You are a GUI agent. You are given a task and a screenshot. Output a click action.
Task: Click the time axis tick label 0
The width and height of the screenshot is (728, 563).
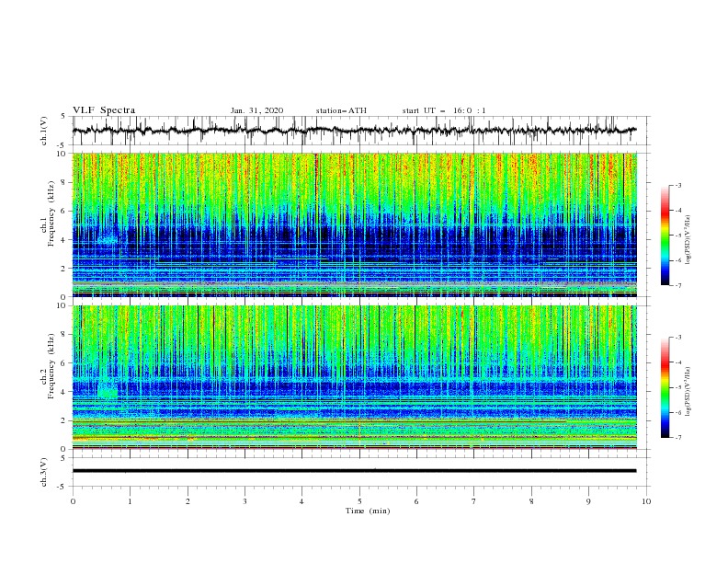click(x=73, y=501)
